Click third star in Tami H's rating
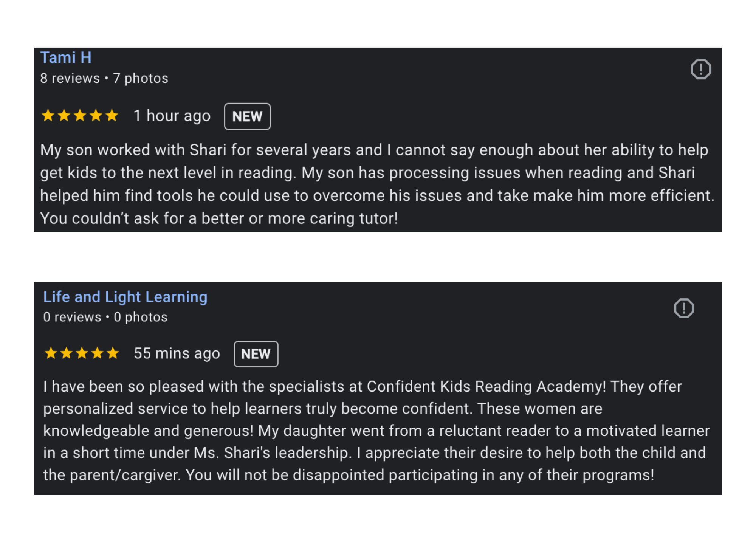 pyautogui.click(x=80, y=115)
